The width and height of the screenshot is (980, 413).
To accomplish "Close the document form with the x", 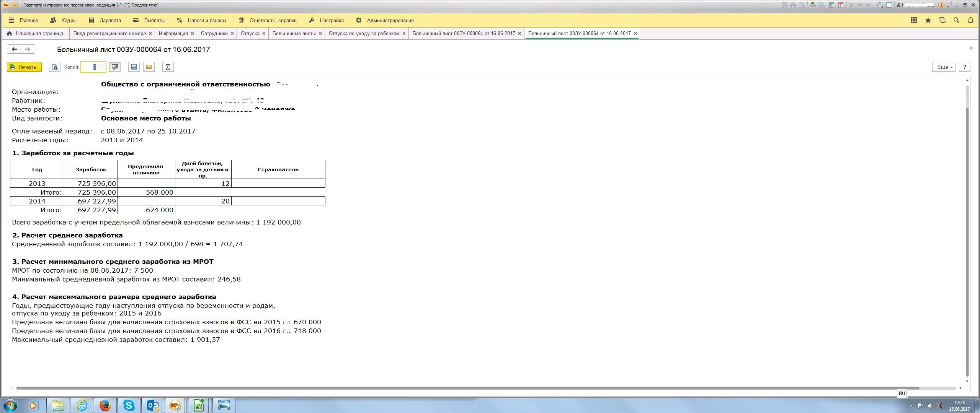I will [x=971, y=48].
